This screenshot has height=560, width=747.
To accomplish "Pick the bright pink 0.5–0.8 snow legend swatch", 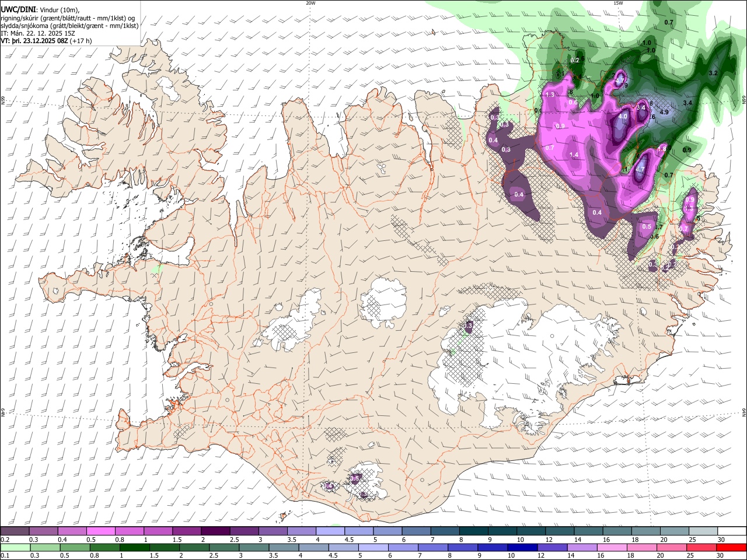I will tap(100, 531).
